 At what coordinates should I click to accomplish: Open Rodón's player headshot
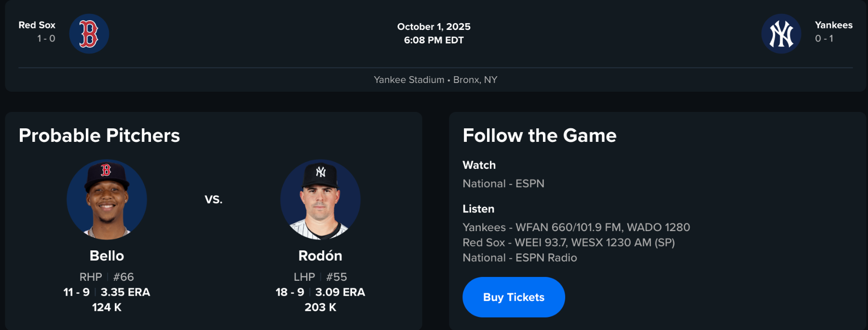click(320, 200)
